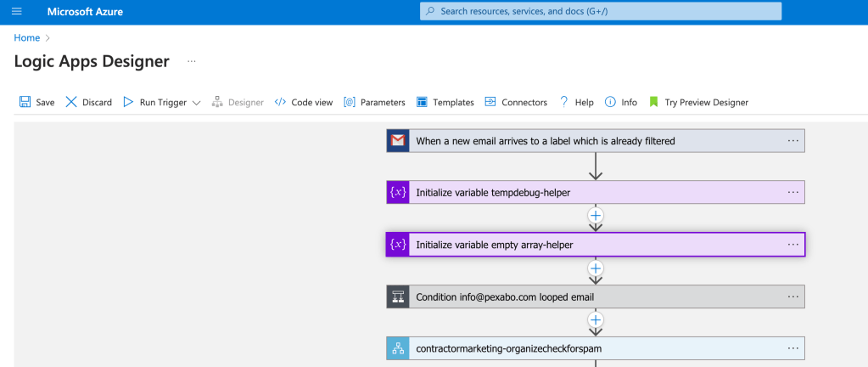Open ellipsis menu on Condition info@pexabo.com step
Image resolution: width=868 pixels, height=367 pixels.
[792, 297]
